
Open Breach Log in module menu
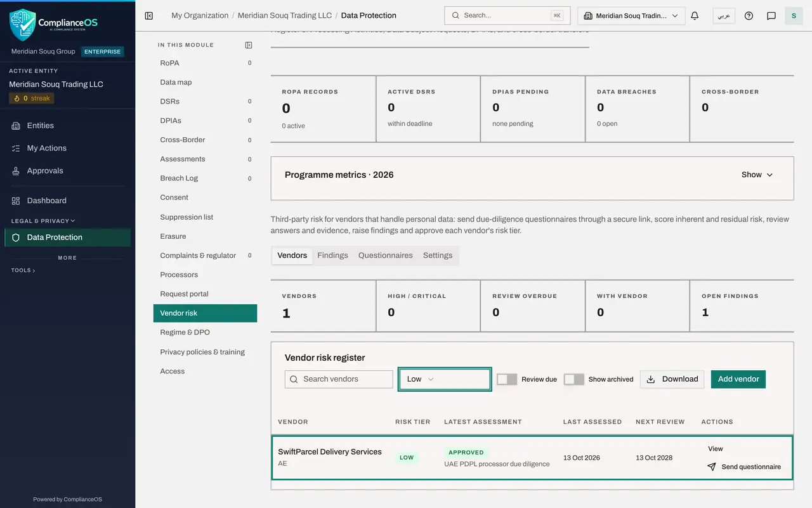(205, 178)
